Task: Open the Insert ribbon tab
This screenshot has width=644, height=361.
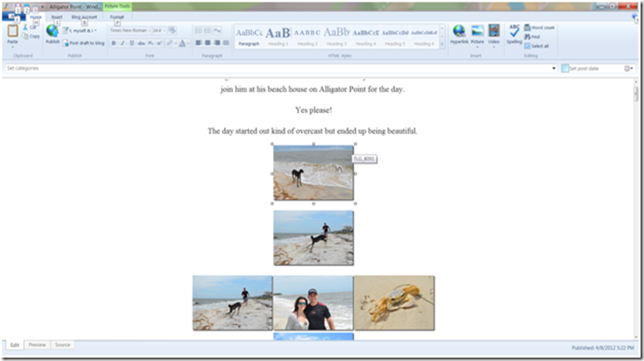Action: [x=56, y=17]
